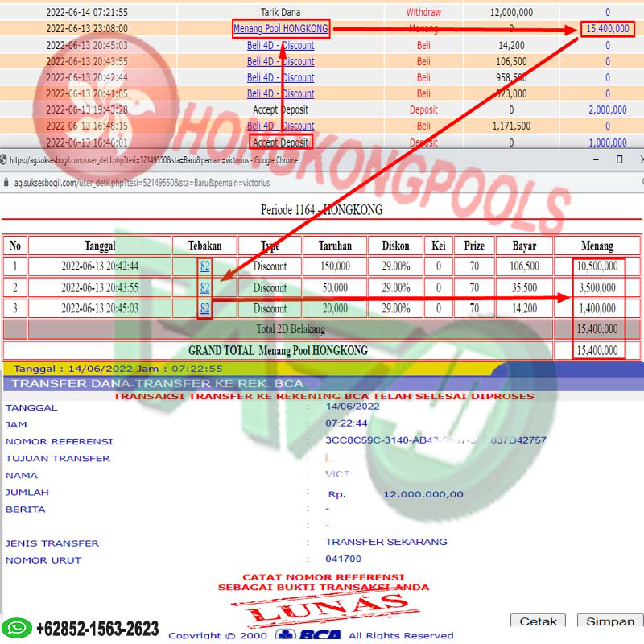Click TRANSFER DANA-TRANSFER KE REK. BCA header
This screenshot has width=644, height=644.
(157, 384)
